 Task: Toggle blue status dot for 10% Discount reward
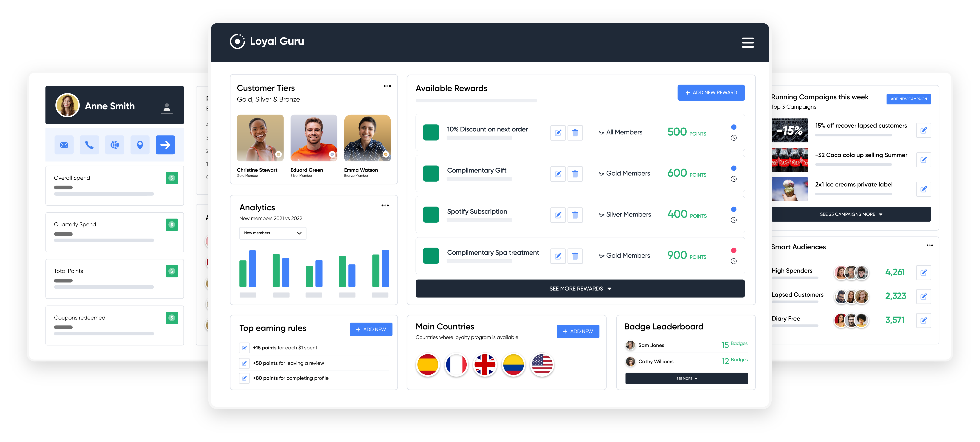click(x=734, y=127)
